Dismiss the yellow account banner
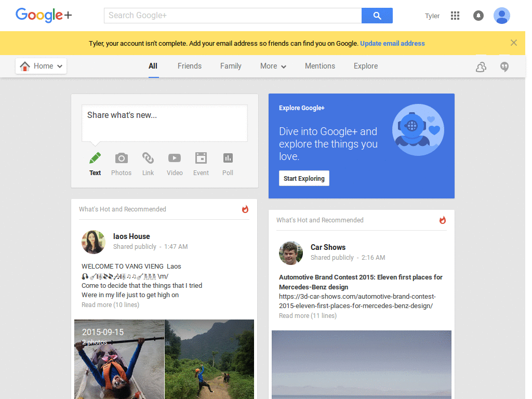This screenshot has height=399, width=532. click(514, 43)
